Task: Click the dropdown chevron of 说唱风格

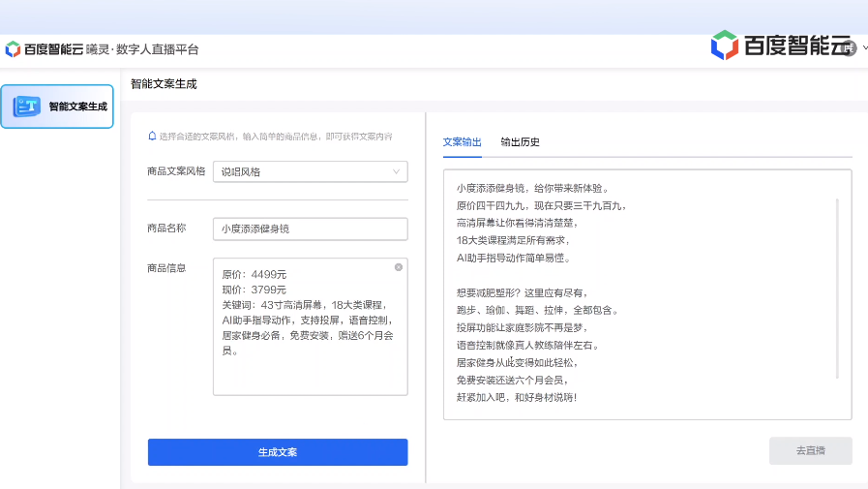Action: (x=397, y=171)
